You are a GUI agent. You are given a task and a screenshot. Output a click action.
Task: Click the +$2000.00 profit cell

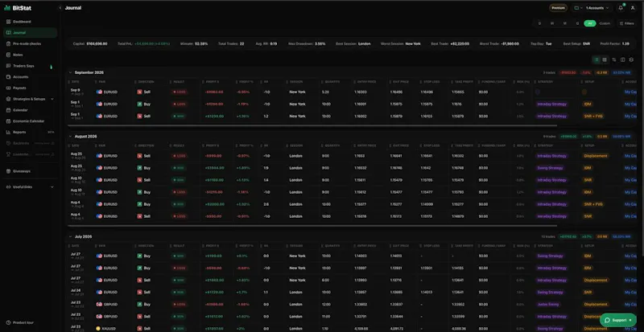(214, 204)
